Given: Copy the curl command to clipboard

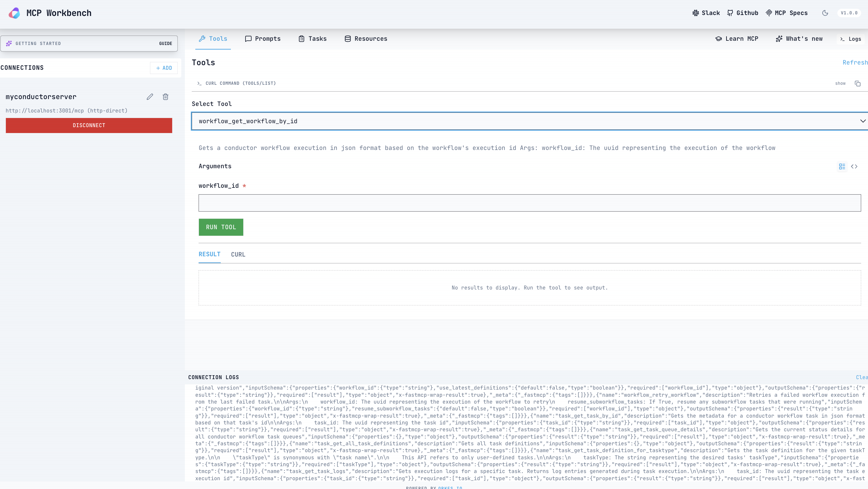Looking at the screenshot, I should (x=858, y=83).
